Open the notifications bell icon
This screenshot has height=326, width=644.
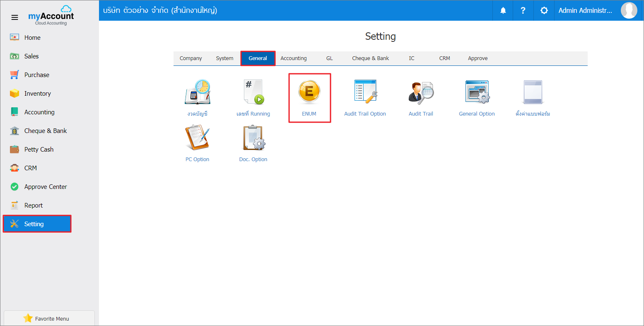tap(503, 11)
